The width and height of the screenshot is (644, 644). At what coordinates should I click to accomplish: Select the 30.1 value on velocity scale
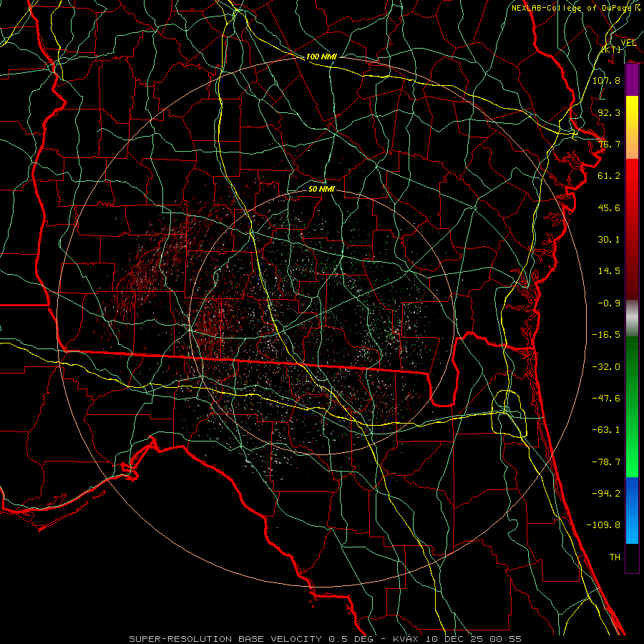[x=609, y=240]
